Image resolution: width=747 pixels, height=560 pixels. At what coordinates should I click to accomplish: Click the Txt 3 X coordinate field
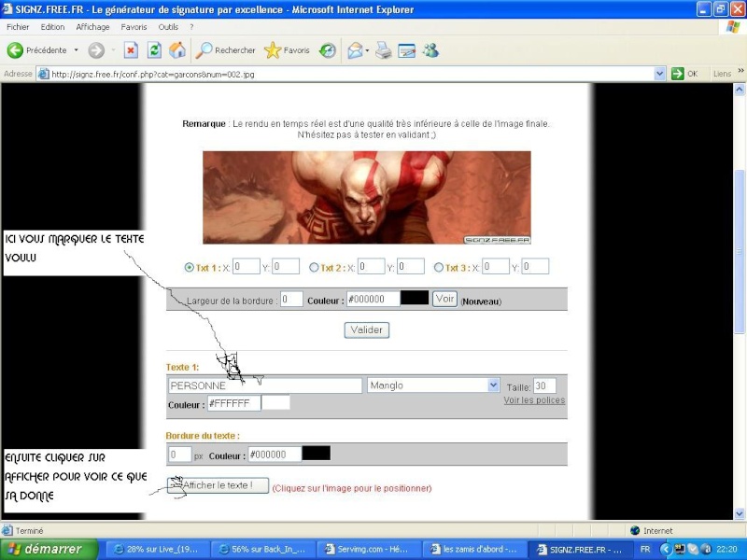point(496,266)
